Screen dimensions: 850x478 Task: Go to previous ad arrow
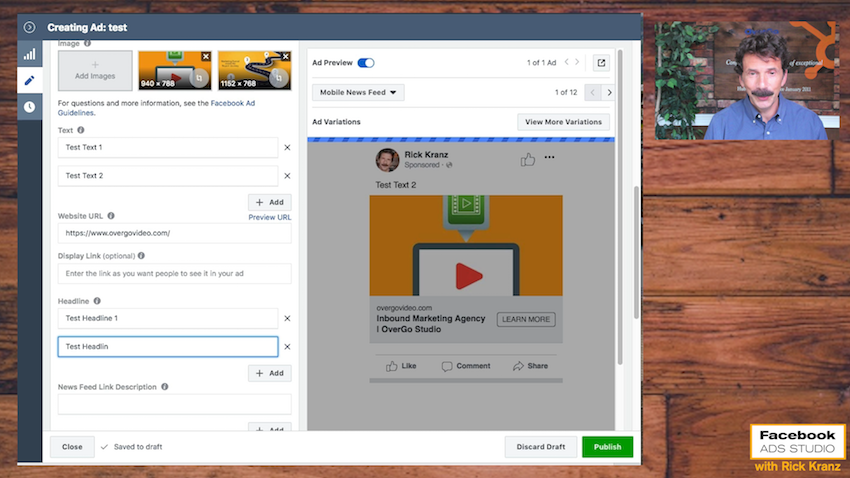click(x=566, y=62)
